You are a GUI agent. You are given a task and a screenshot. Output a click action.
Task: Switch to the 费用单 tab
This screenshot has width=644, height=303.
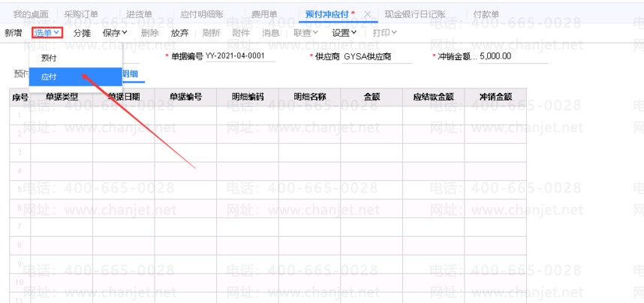click(264, 14)
